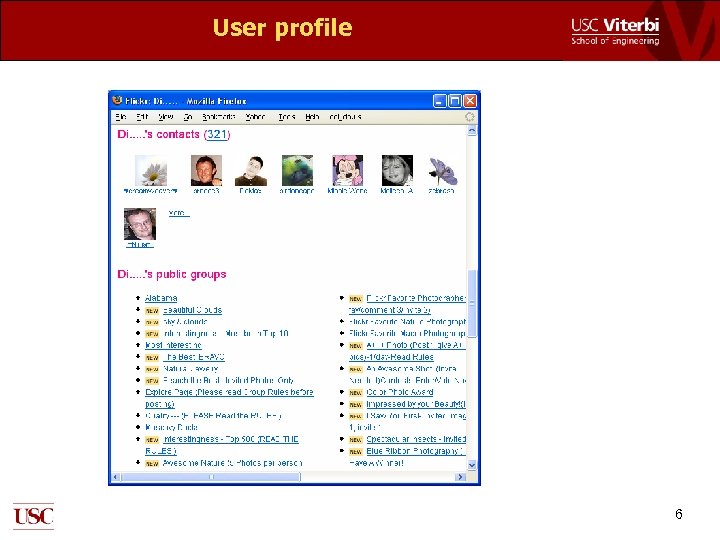Open the white daisy contact avatar
Viewport: 720px width, 540px height.
pos(151,170)
